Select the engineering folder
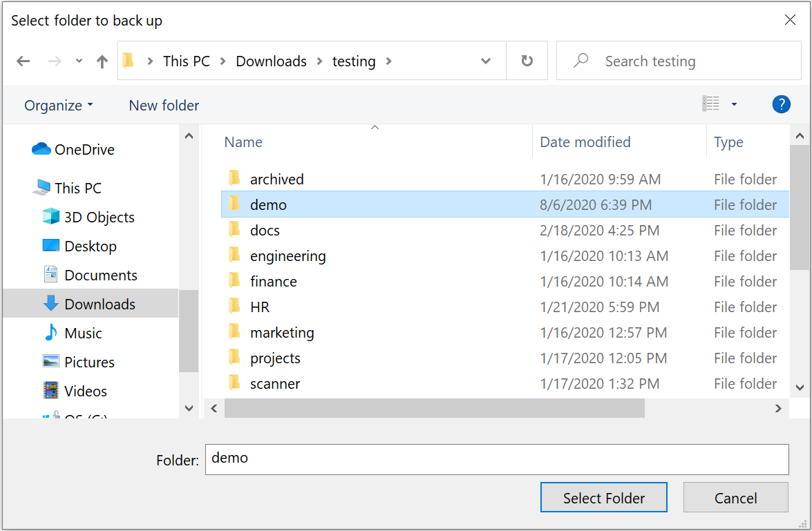This screenshot has height=531, width=812. [x=287, y=256]
